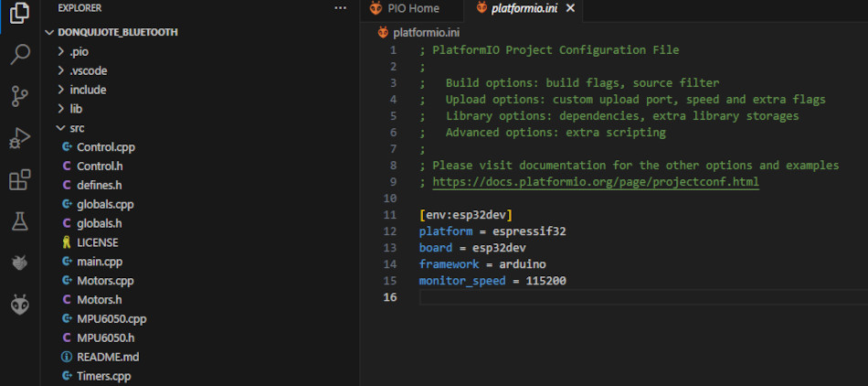Expand the lib folder
Screen dimensions: 868x386
pyautogui.click(x=76, y=109)
